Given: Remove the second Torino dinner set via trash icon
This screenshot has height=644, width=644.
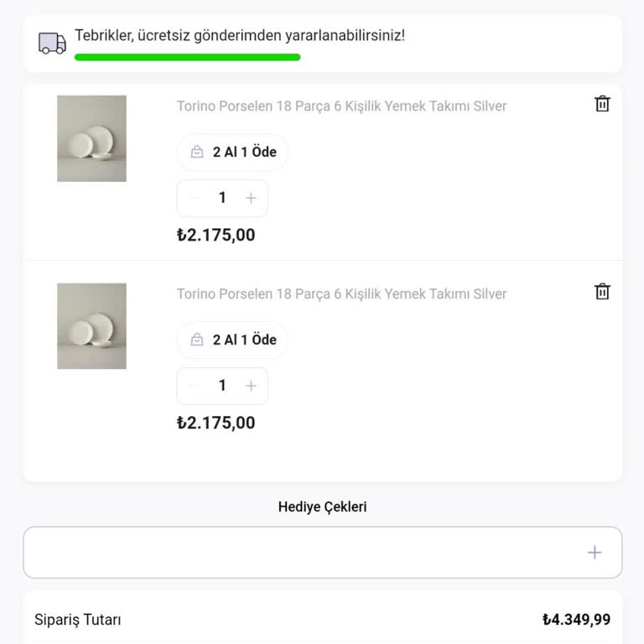Looking at the screenshot, I should pos(602,292).
